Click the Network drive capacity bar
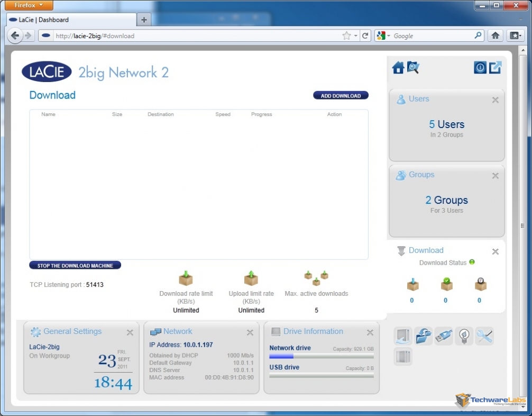The height and width of the screenshot is (416, 532). (x=322, y=356)
